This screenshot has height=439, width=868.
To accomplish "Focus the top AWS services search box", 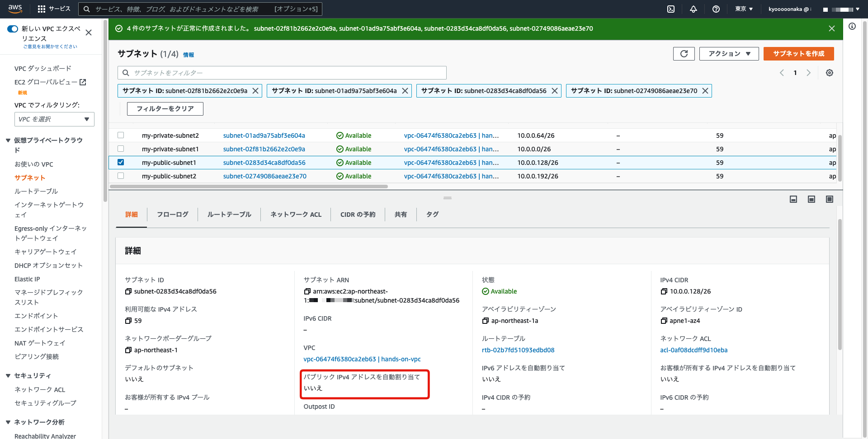I will 201,9.
